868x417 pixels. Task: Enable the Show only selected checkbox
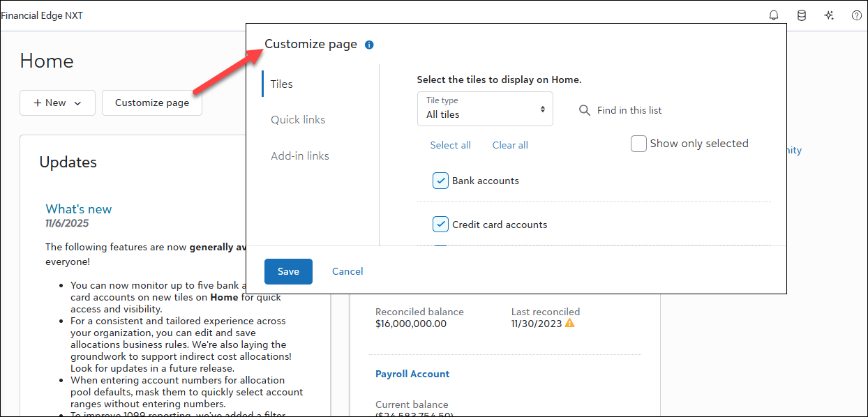[638, 144]
